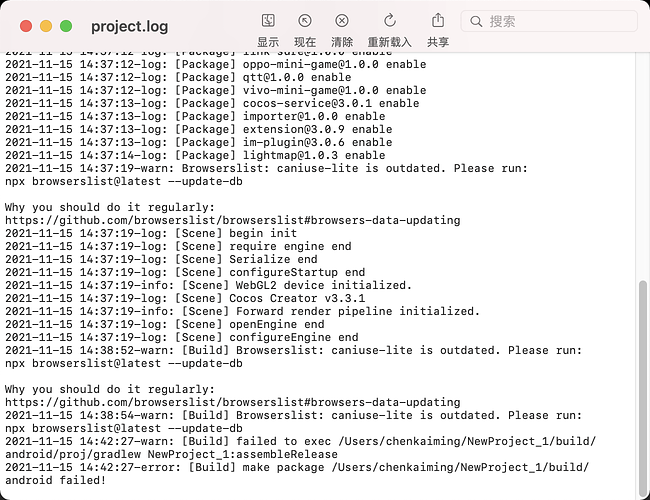Open the 共享 share menu
This screenshot has width=650, height=500.
click(x=438, y=21)
